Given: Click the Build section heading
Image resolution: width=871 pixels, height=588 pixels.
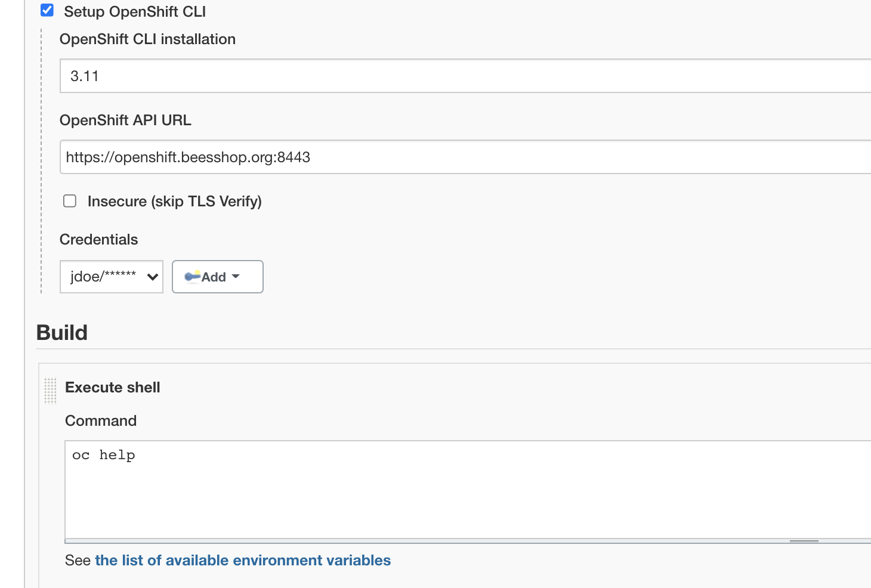Looking at the screenshot, I should click(x=62, y=332).
